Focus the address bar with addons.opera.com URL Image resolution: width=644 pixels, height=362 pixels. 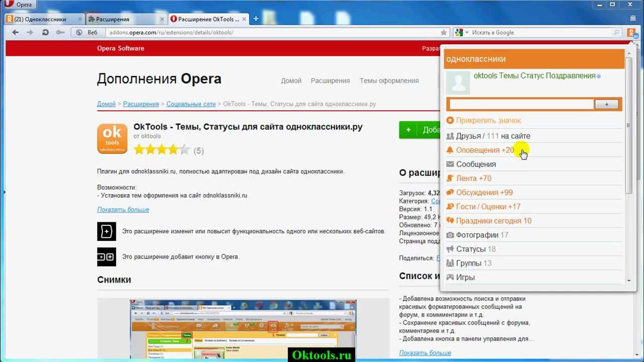coord(272,32)
